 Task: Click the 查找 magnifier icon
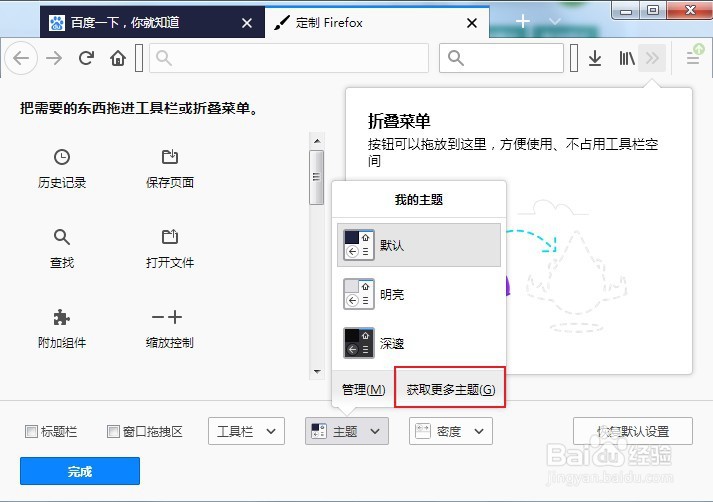62,237
